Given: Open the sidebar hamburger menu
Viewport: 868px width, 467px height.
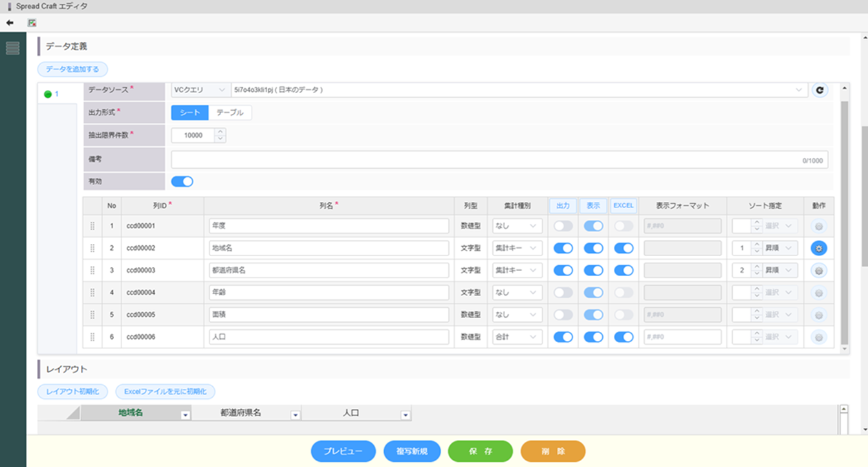Looking at the screenshot, I should 12,48.
